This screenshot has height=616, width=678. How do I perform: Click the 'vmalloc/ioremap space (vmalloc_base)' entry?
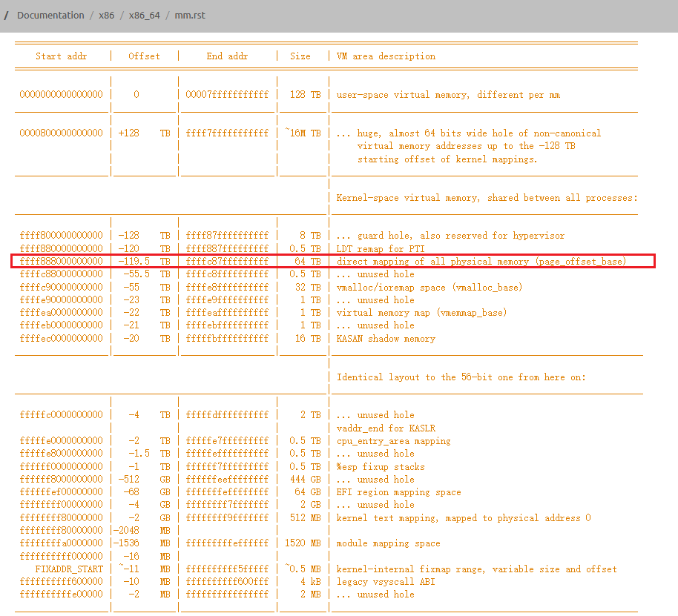point(429,288)
